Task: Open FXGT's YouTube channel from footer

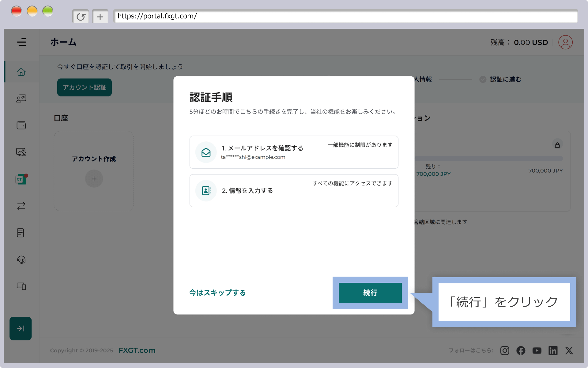Action: click(x=537, y=351)
